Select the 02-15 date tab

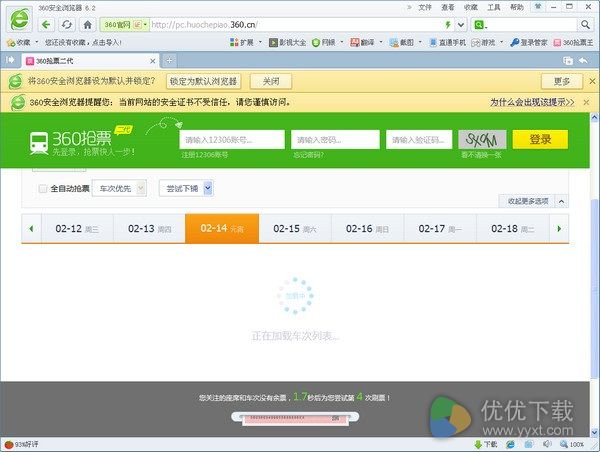295,228
